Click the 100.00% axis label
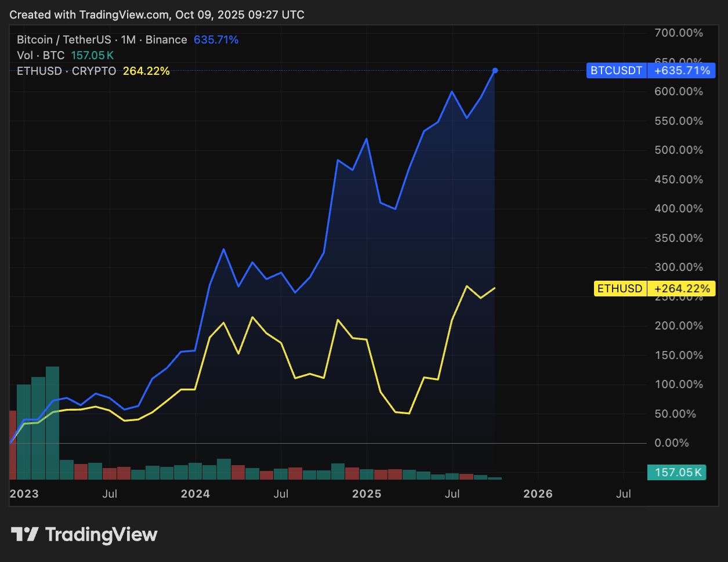Screen dimensions: 728x562 click(679, 385)
